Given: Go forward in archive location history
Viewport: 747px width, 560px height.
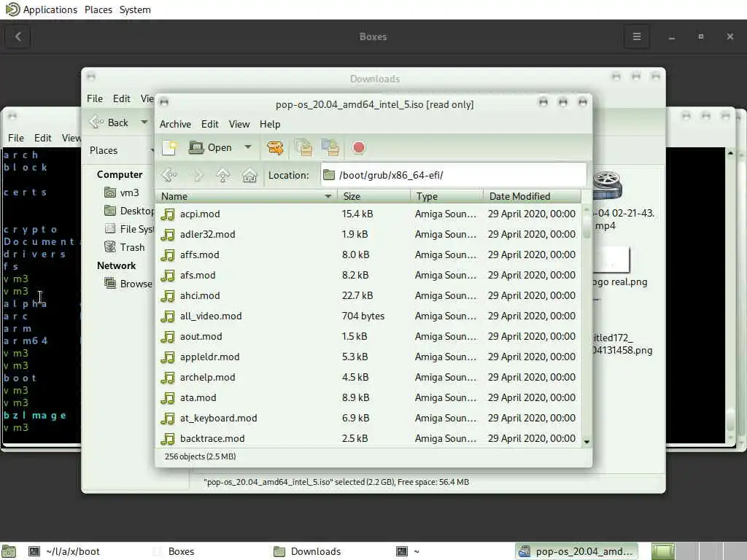Looking at the screenshot, I should click(197, 175).
